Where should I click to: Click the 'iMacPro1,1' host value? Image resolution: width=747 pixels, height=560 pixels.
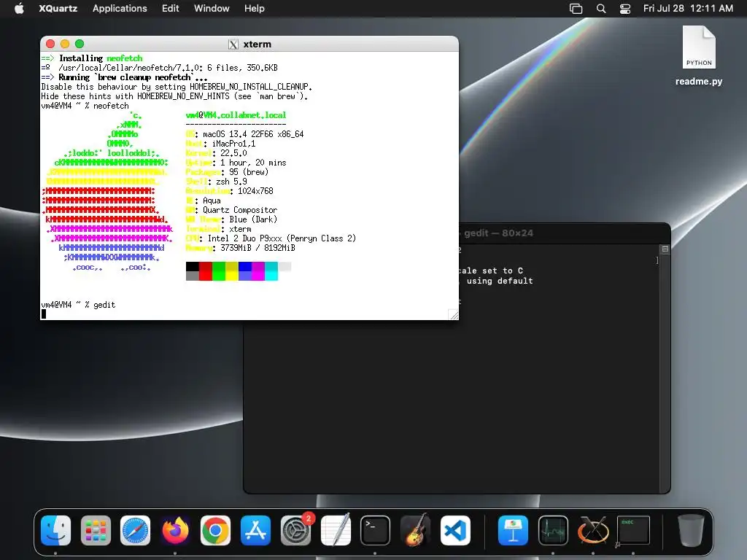[x=233, y=144]
